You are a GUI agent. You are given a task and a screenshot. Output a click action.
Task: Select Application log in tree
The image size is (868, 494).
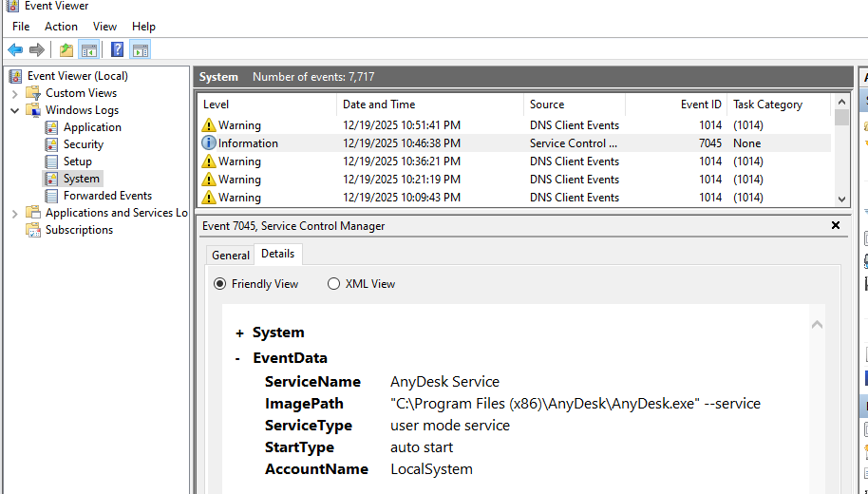tap(92, 127)
